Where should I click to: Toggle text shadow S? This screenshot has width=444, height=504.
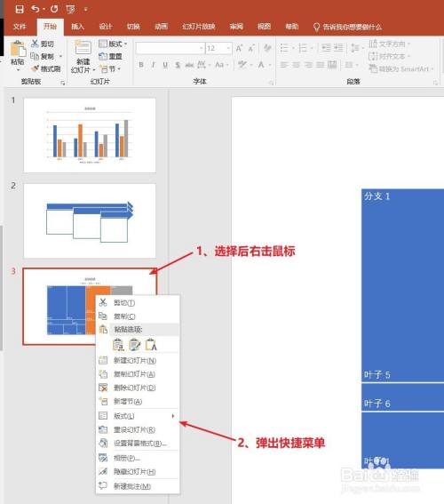pyautogui.click(x=178, y=65)
